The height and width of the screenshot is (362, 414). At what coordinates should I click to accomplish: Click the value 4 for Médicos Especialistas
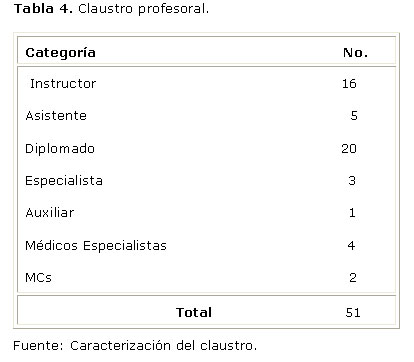click(351, 246)
